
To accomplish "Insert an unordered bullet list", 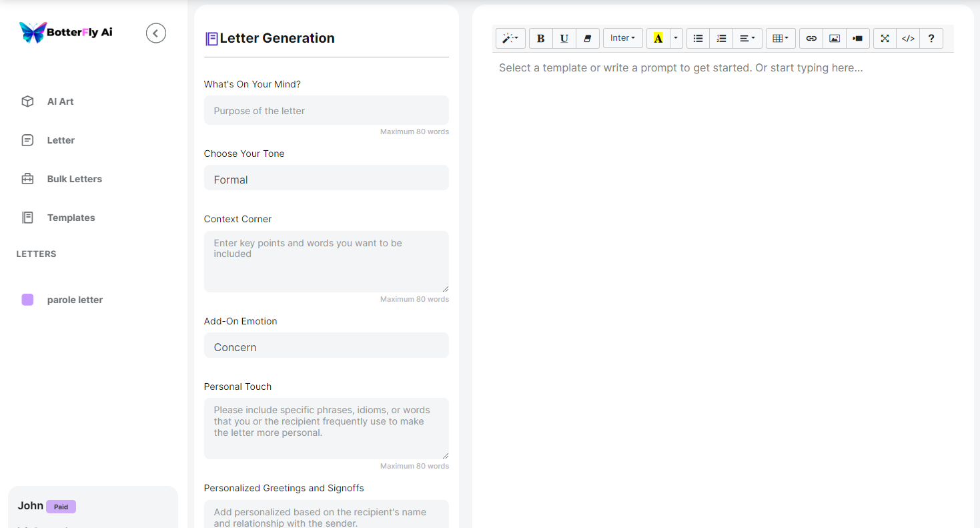I will pyautogui.click(x=698, y=39).
